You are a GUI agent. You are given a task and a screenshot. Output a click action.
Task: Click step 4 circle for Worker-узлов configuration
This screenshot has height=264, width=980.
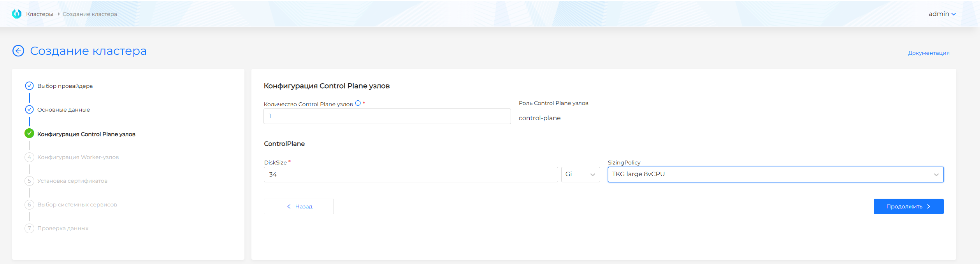[29, 157]
